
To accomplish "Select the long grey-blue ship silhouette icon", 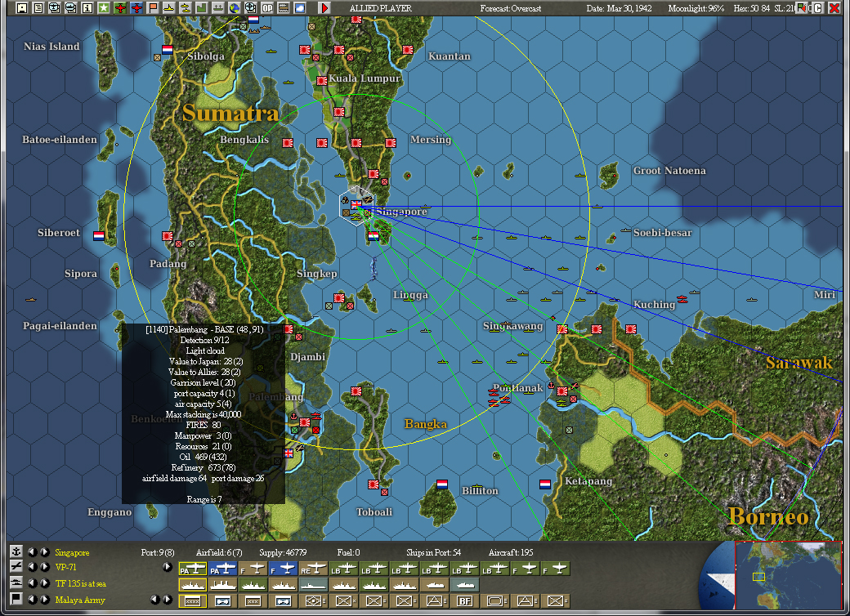I will [314, 585].
